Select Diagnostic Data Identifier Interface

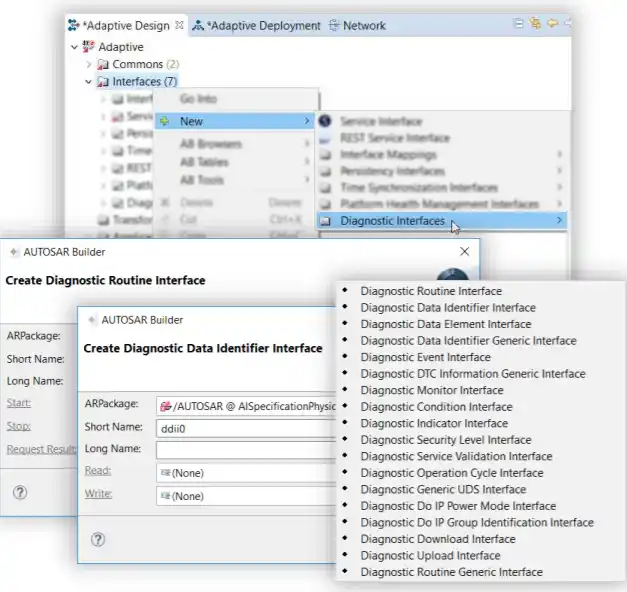(448, 308)
